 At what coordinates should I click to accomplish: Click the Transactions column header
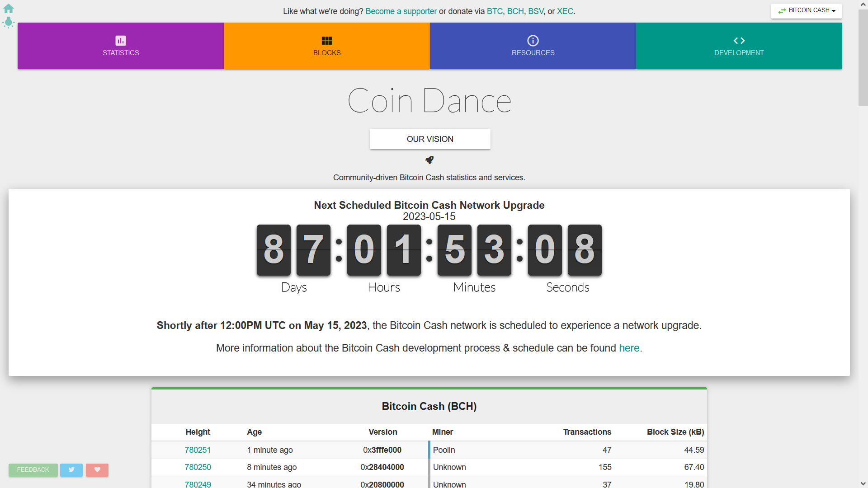click(x=587, y=432)
